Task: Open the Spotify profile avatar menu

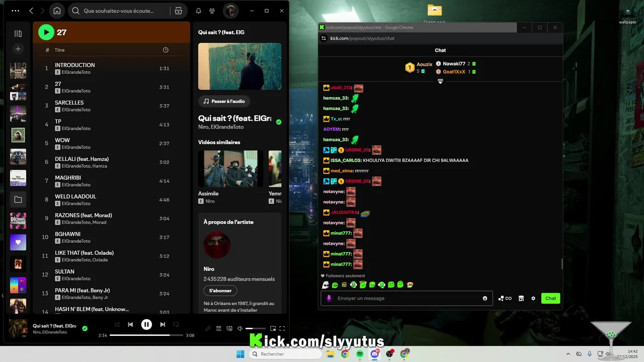Action: (x=231, y=11)
